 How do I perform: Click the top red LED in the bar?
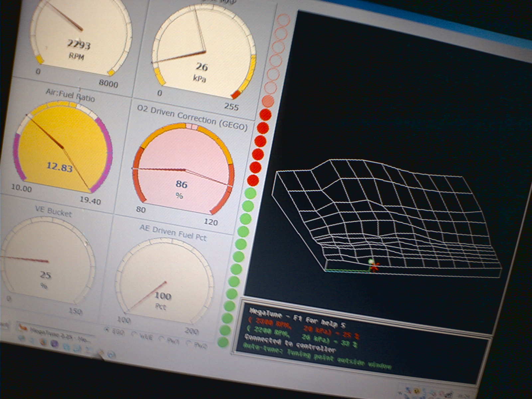(x=265, y=114)
